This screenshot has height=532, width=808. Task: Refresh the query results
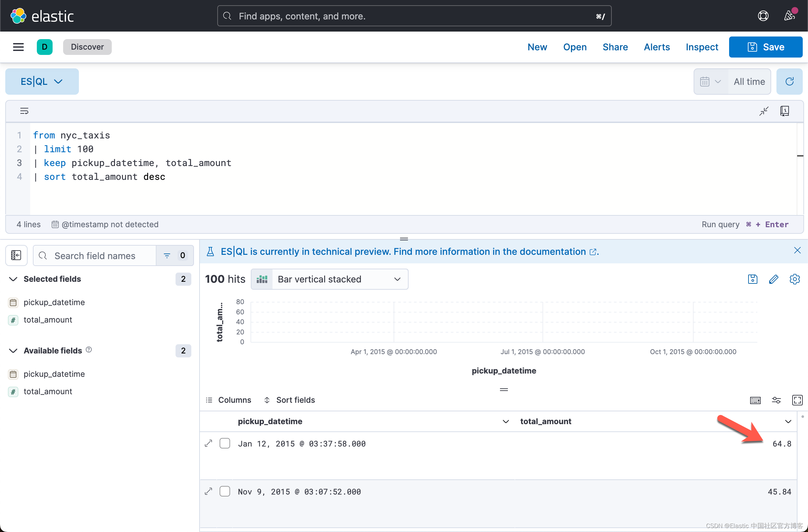pos(790,82)
